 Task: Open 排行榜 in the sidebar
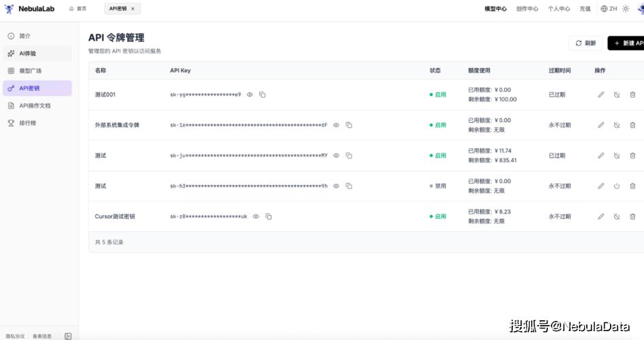coord(37,123)
